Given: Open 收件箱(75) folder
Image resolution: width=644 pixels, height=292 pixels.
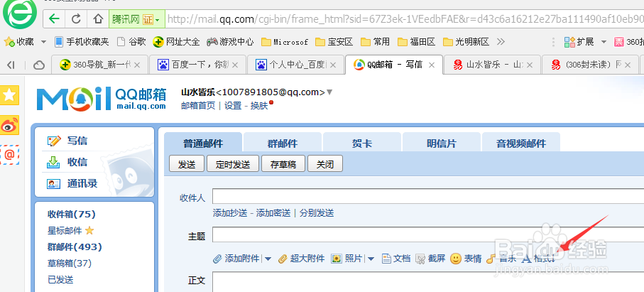Looking at the screenshot, I should click(x=72, y=214).
